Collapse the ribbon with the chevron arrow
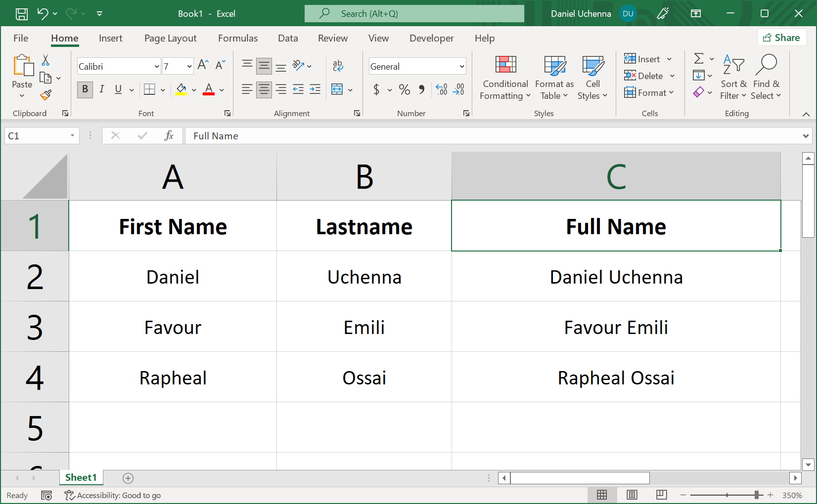The height and width of the screenshot is (504, 817). pyautogui.click(x=806, y=113)
